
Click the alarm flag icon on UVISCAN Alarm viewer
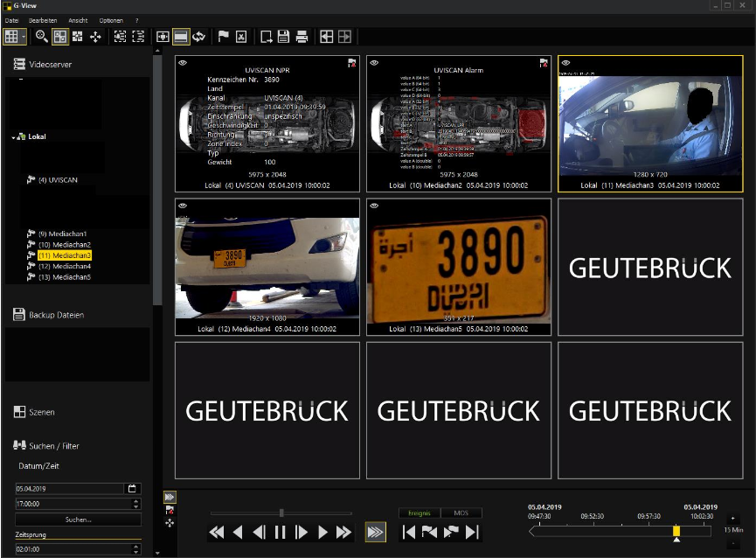[x=544, y=63]
